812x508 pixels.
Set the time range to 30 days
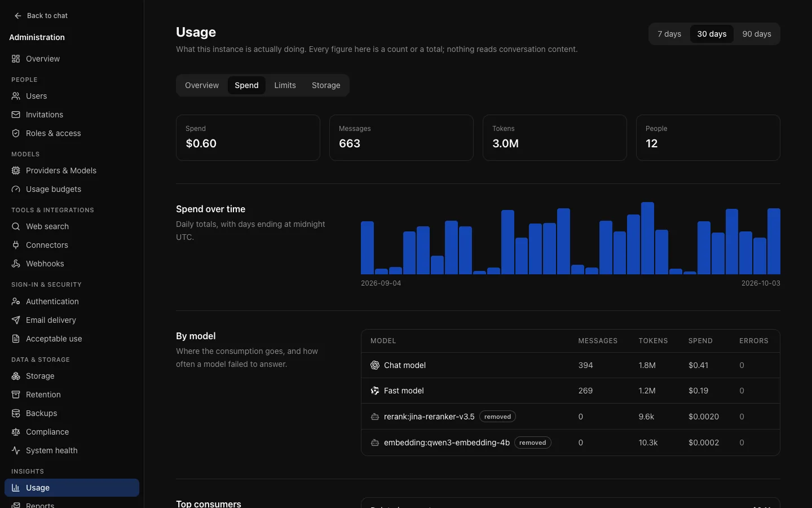pyautogui.click(x=712, y=34)
